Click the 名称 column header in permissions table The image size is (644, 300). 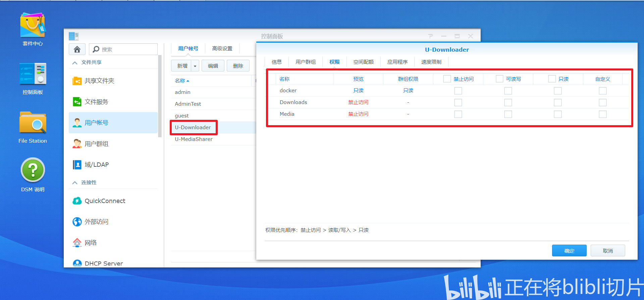(305, 79)
